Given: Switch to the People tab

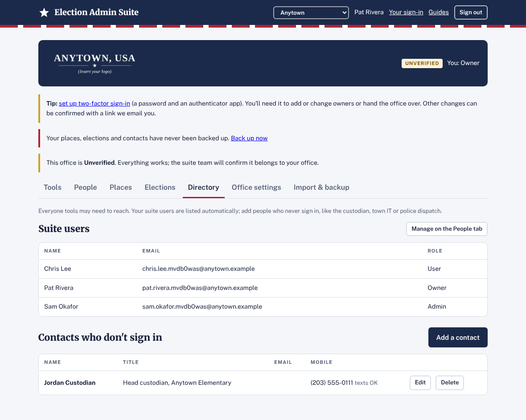Looking at the screenshot, I should pyautogui.click(x=86, y=188).
